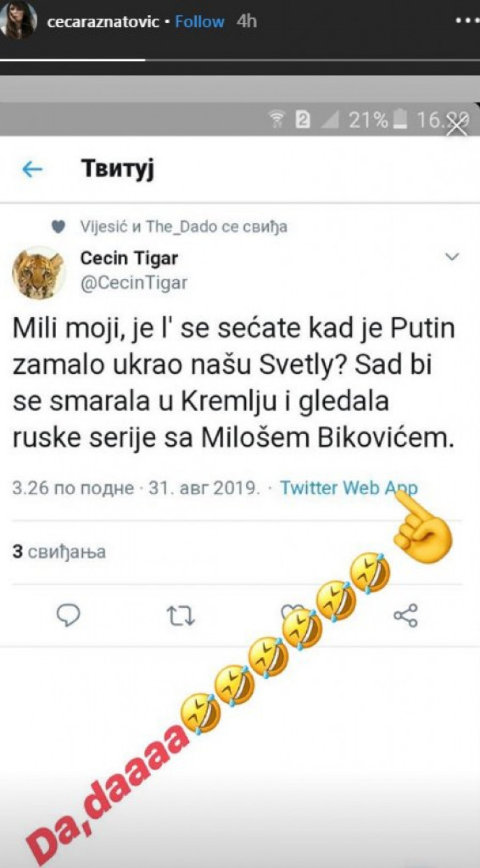Tap the battery icon in status bar
The width and height of the screenshot is (480, 868).
pos(400,119)
